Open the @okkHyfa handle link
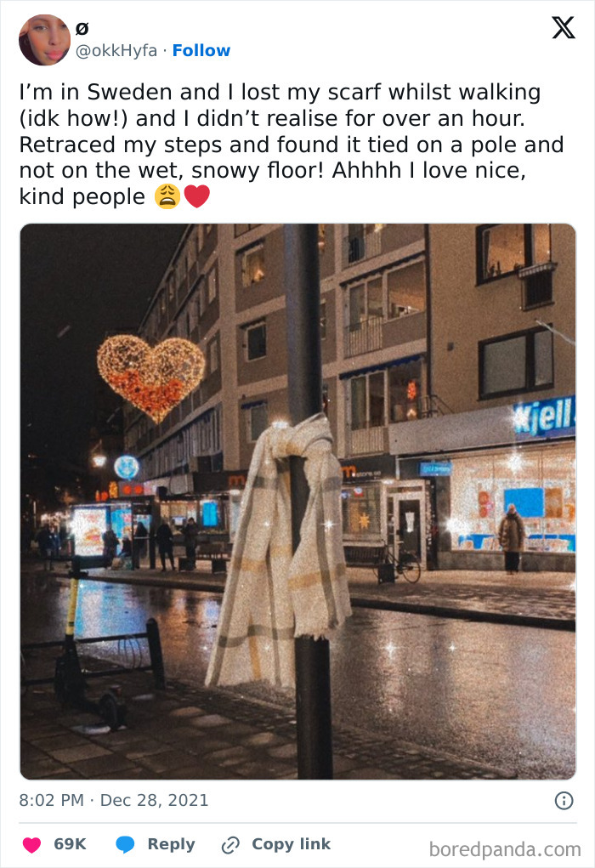595x868 pixels. point(116,50)
